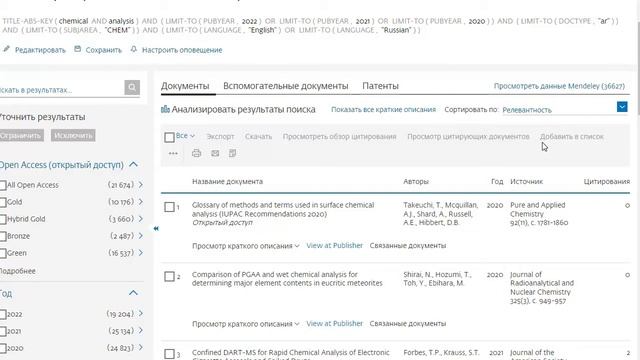The width and height of the screenshot is (640, 360).
Task: Check the Green access checkbox
Action: (x=2, y=253)
